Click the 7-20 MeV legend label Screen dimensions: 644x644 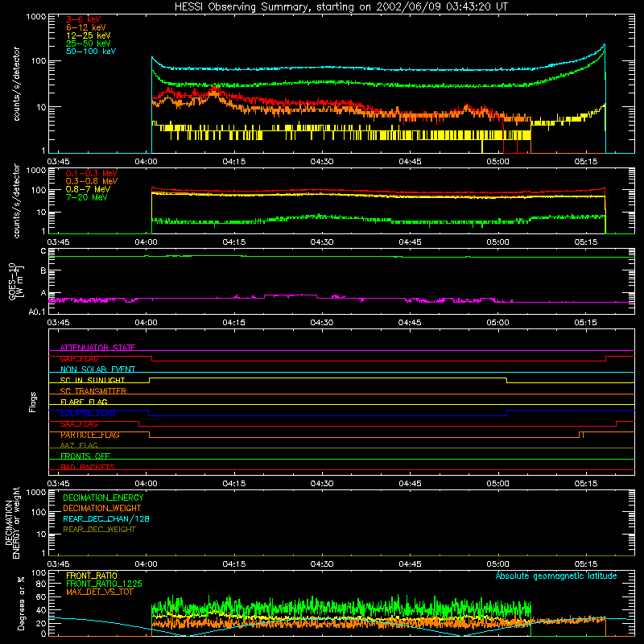pyautogui.click(x=87, y=197)
